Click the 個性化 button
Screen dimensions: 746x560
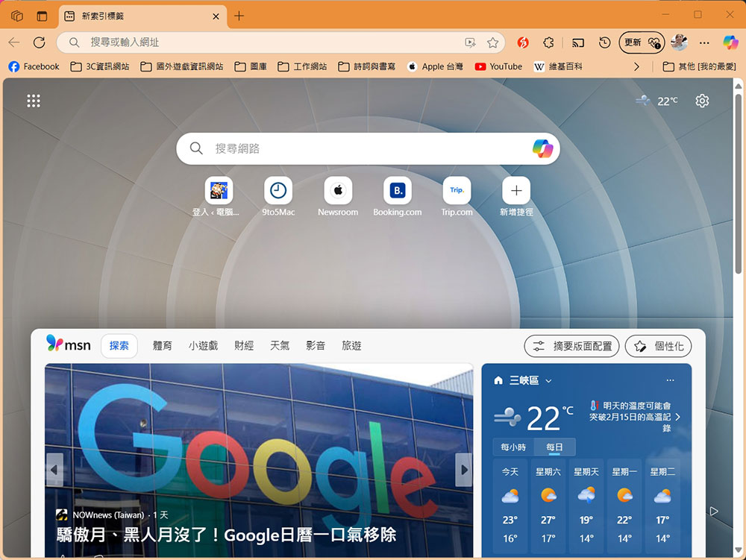(658, 346)
